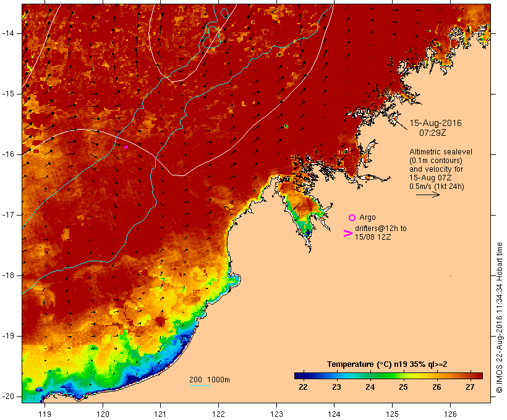Click the colorbar tick label 26

pos(437,387)
